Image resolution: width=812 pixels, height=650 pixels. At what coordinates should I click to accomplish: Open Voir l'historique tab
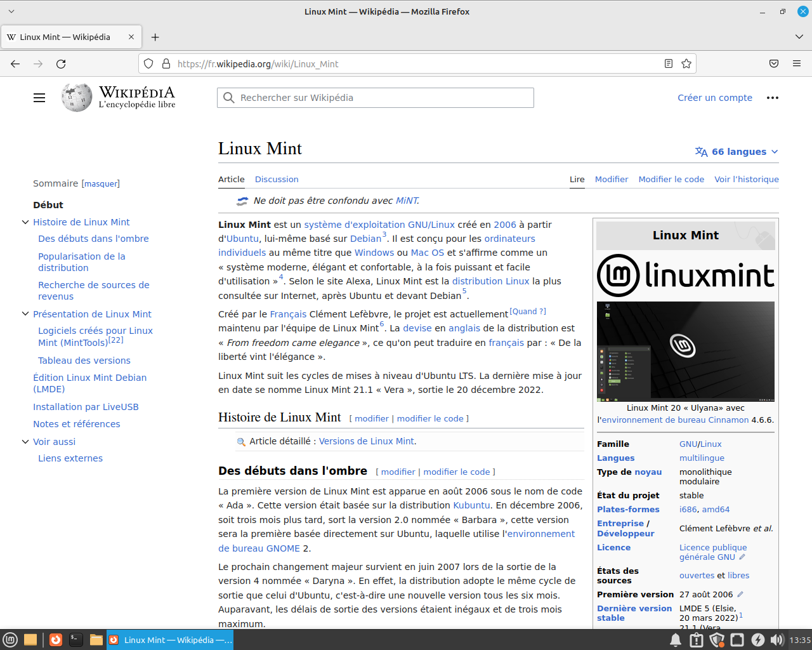click(747, 180)
